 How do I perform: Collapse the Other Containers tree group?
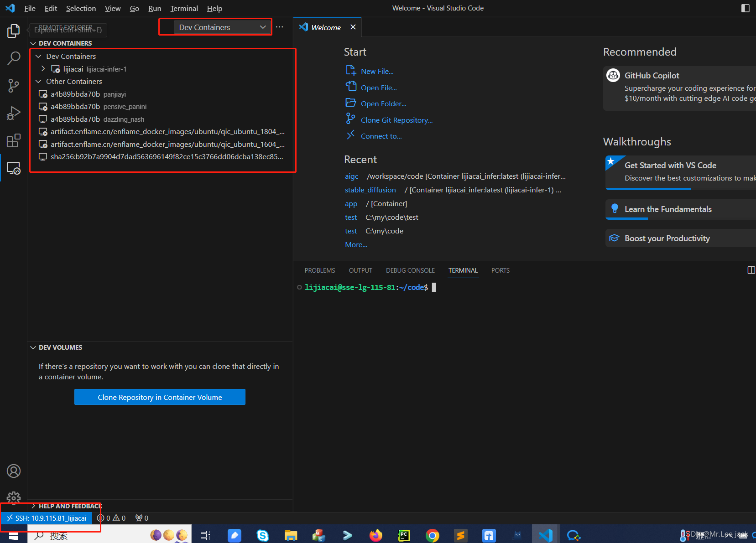pyautogui.click(x=38, y=81)
